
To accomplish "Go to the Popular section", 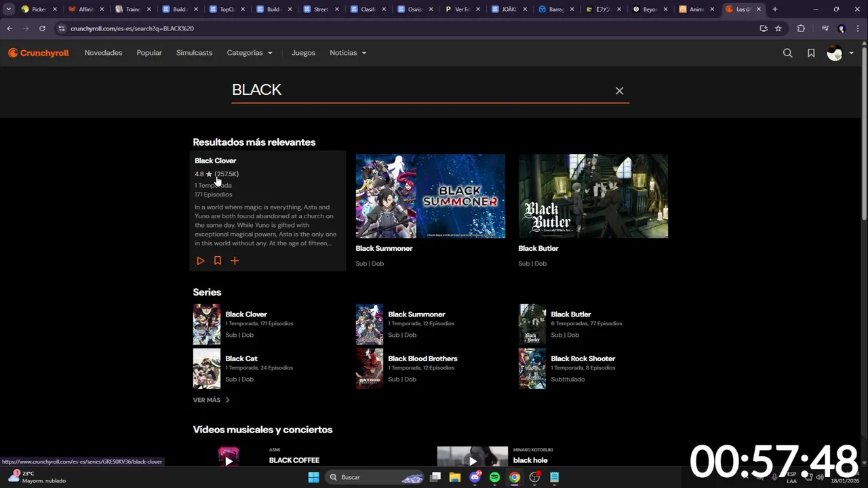I will (x=149, y=53).
